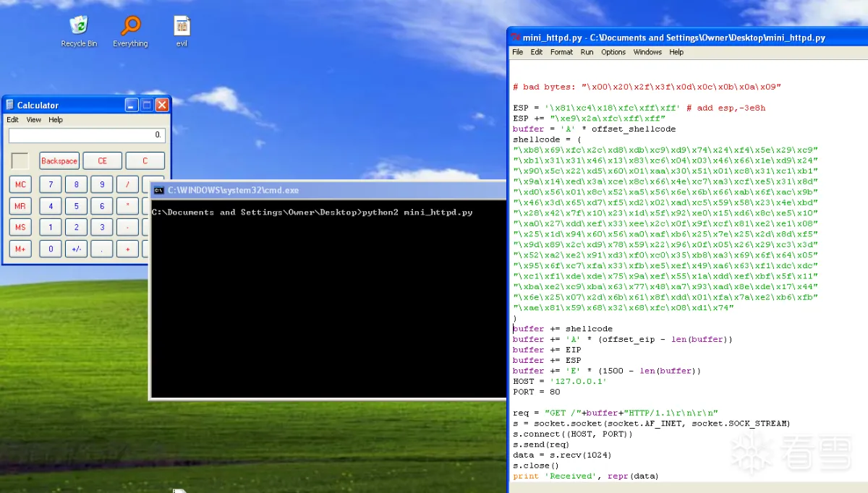Close the Calculator window
The height and width of the screenshot is (493, 868).
162,106
